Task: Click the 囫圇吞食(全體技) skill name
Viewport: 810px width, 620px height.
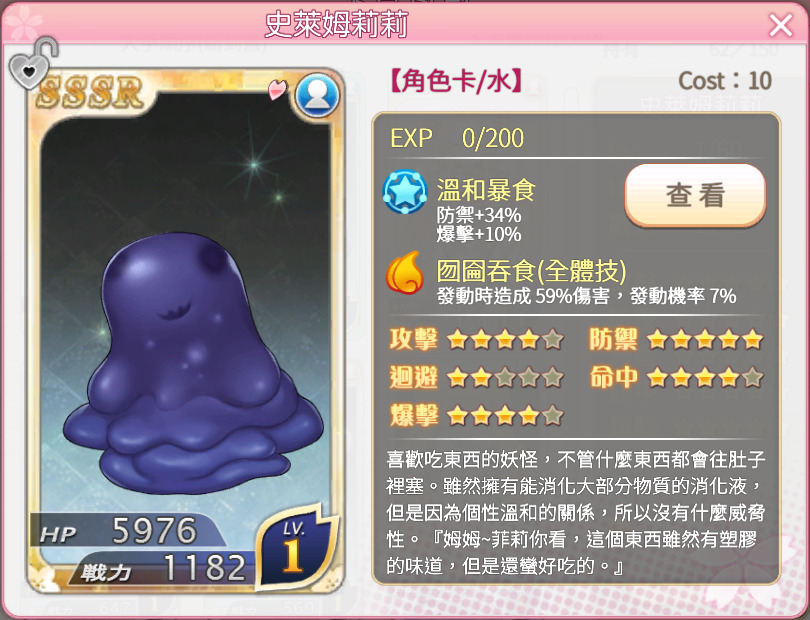Action: (532, 270)
